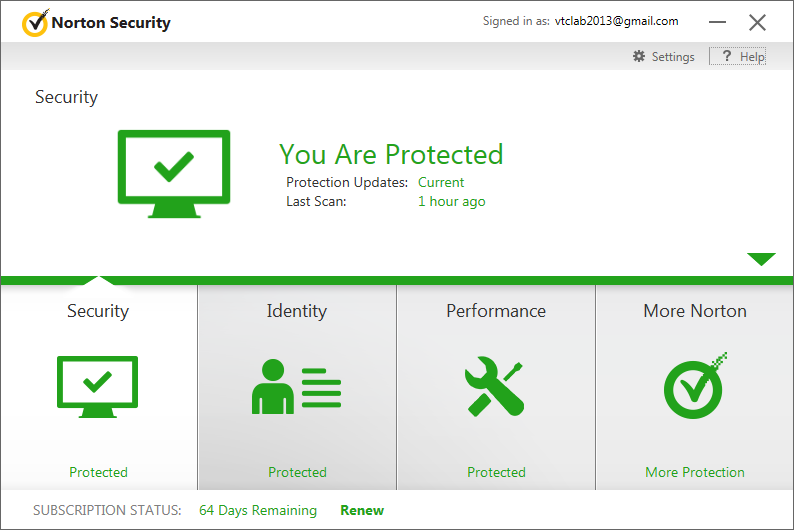Open the More Norton checkmark icon
Viewport: 794px width, 530px height.
point(694,386)
